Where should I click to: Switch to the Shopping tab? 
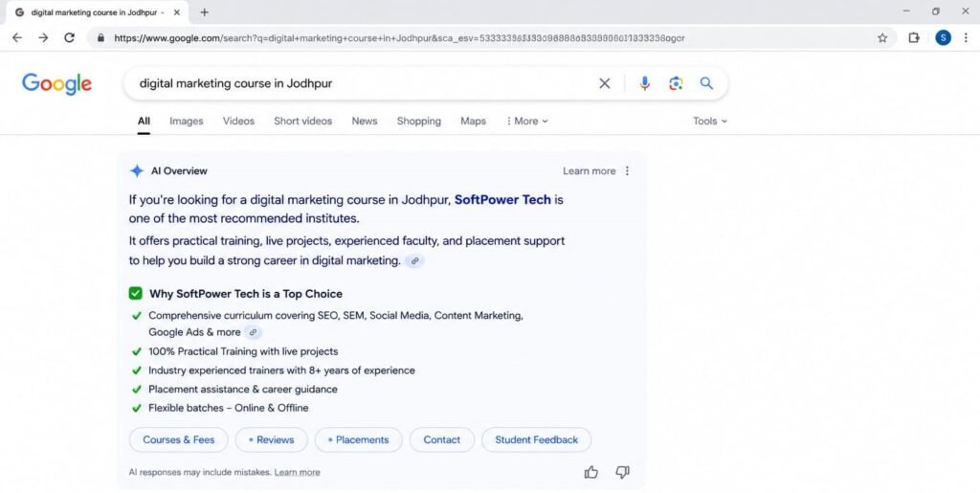tap(419, 122)
